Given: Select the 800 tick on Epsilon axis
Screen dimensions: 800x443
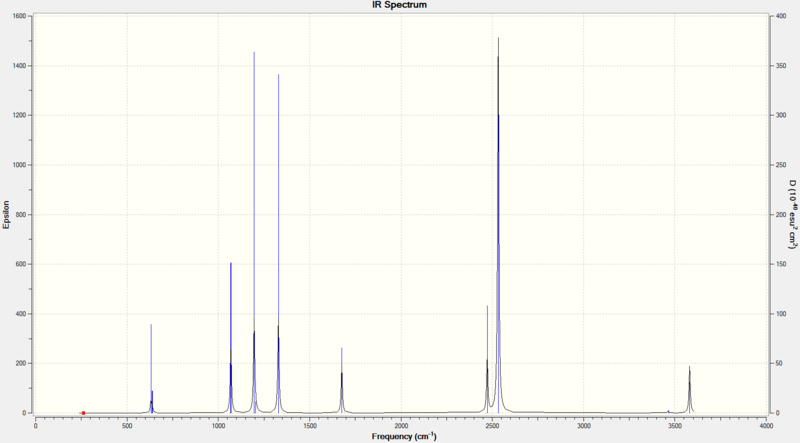Looking at the screenshot, I should coord(20,215).
